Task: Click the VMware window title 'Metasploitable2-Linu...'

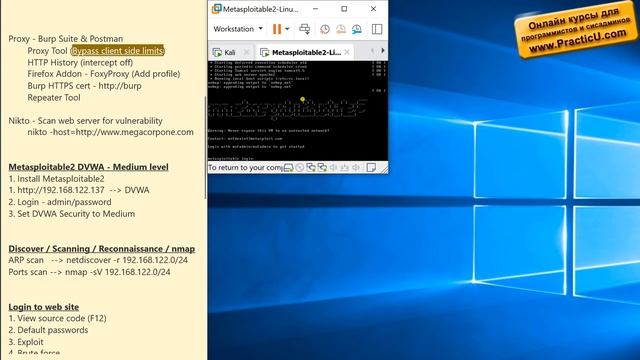Action: 260,9
